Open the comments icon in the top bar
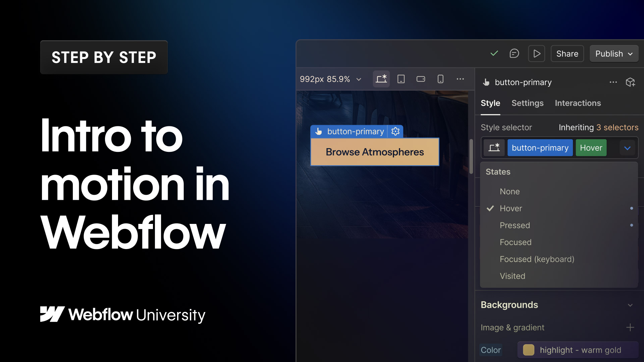644x362 pixels. [515, 53]
